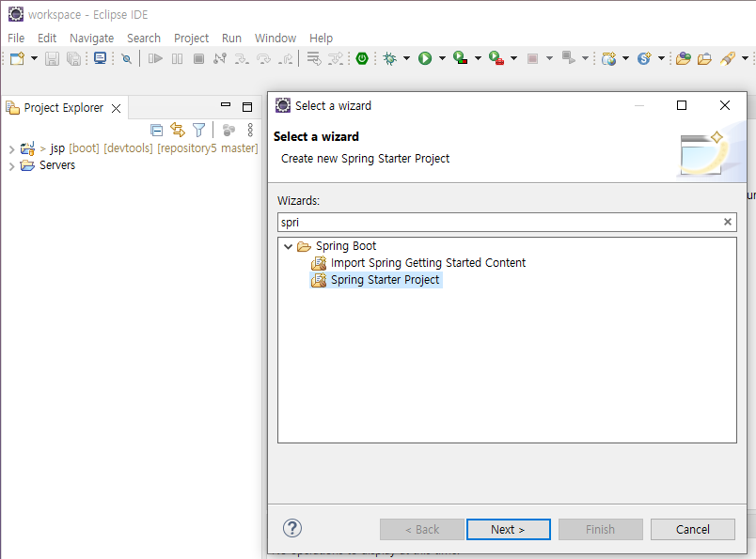The width and height of the screenshot is (756, 559).
Task: Click the New Web project globe icon
Action: [x=608, y=59]
